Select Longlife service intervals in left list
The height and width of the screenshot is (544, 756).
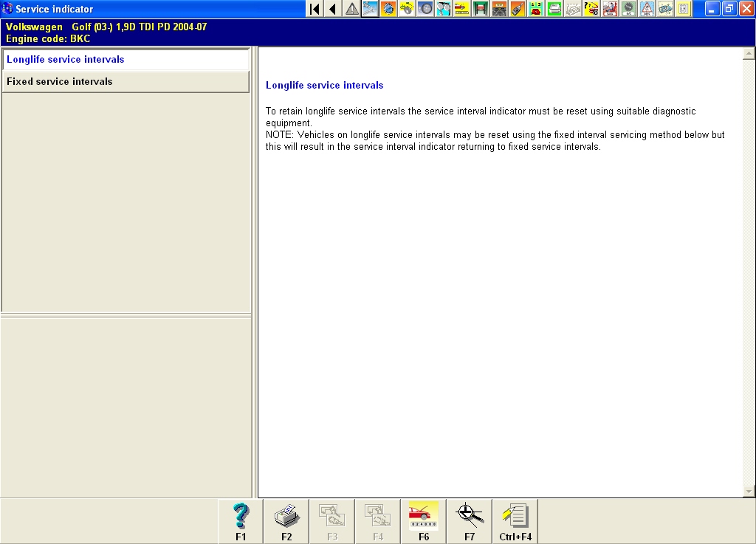(126, 59)
